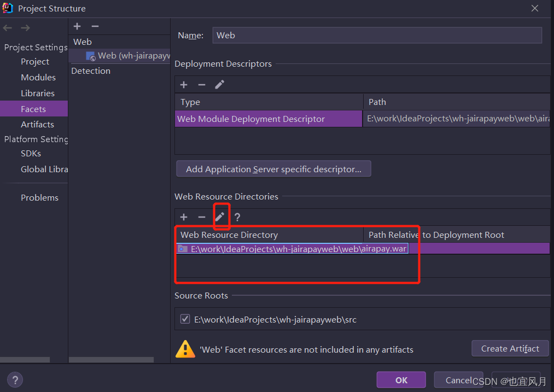Remove the selected web resource directory

pyautogui.click(x=202, y=217)
